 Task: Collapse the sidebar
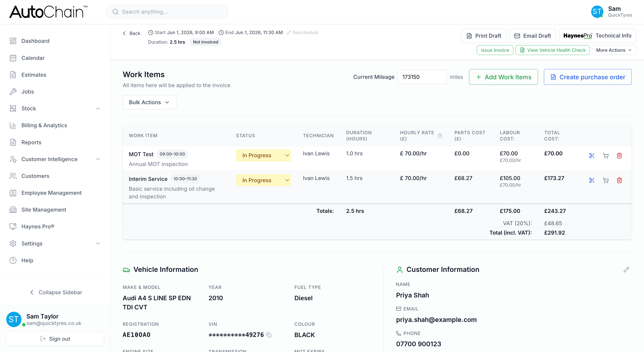pos(56,292)
